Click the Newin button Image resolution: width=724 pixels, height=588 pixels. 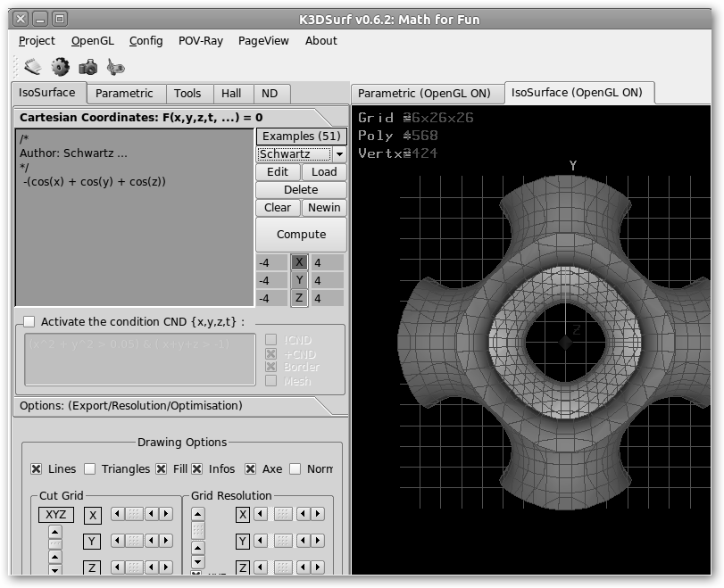324,208
